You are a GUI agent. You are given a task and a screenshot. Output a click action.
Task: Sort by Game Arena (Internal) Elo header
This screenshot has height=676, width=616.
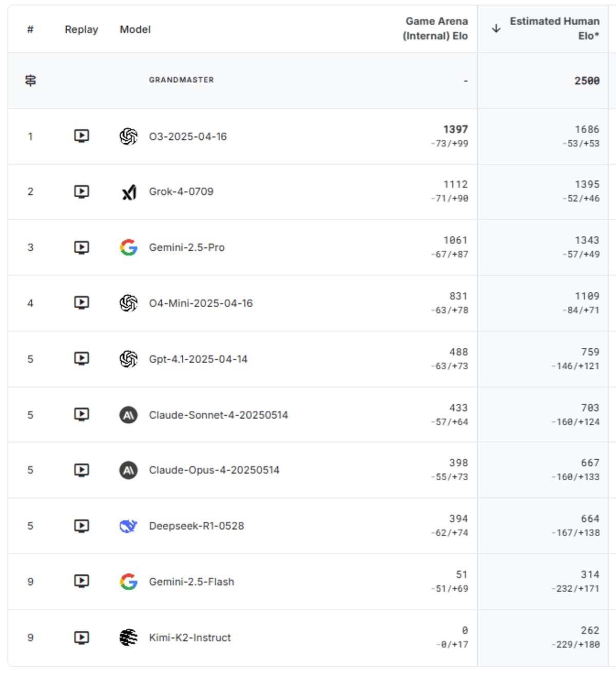[x=435, y=29]
